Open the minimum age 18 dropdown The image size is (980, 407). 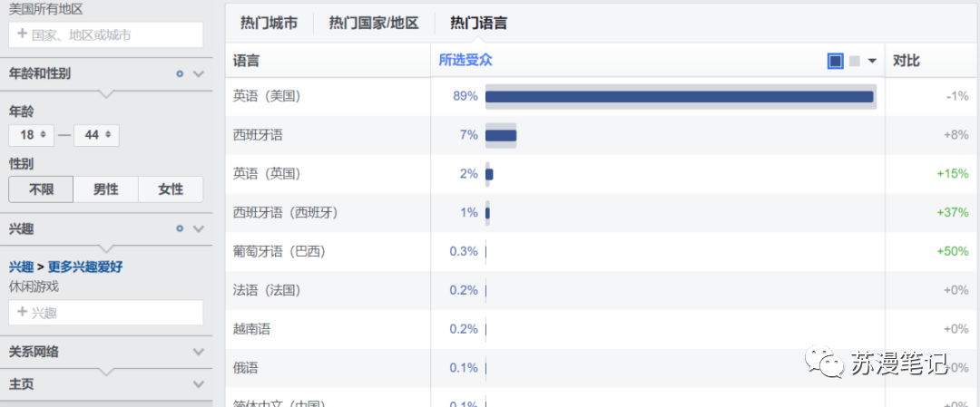[x=31, y=135]
